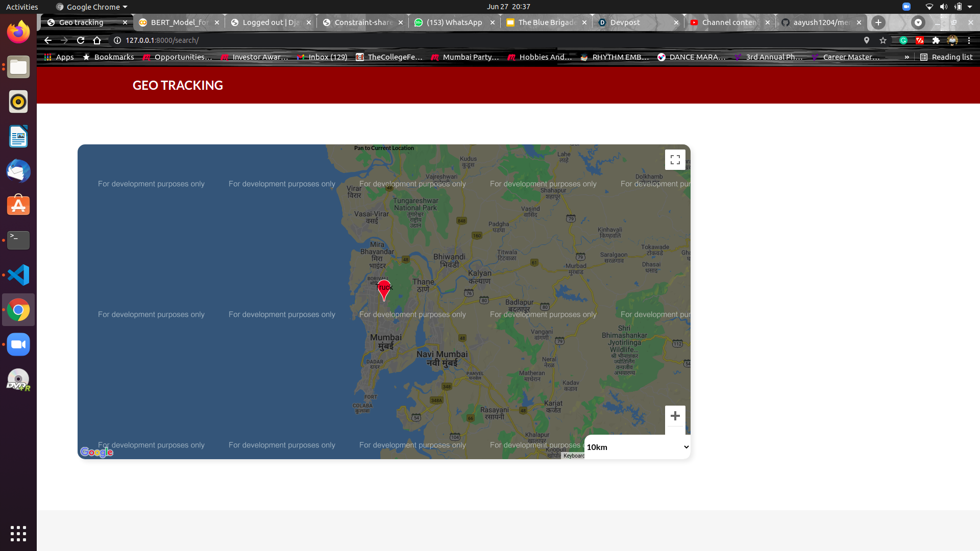Toggle map fullscreen view
This screenshot has height=551, width=980.
pyautogui.click(x=675, y=160)
